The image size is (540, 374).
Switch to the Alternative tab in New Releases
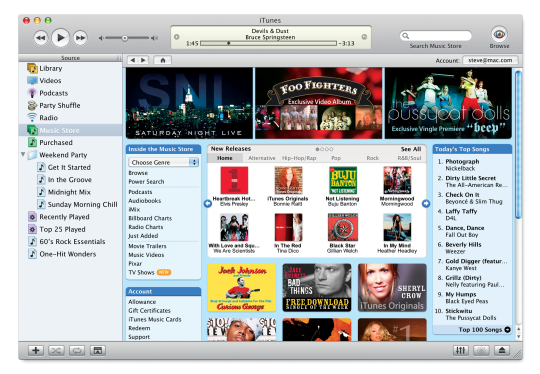(262, 158)
